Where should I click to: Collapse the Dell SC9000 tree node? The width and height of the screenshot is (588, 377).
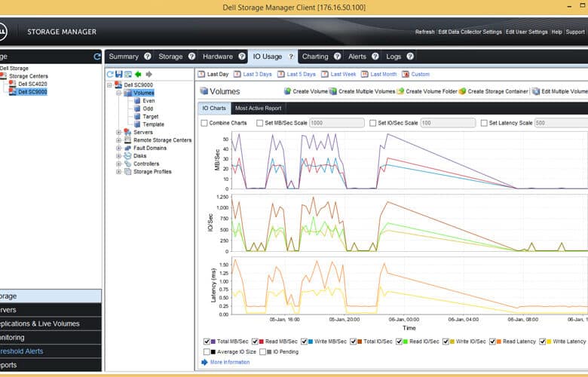click(109, 84)
